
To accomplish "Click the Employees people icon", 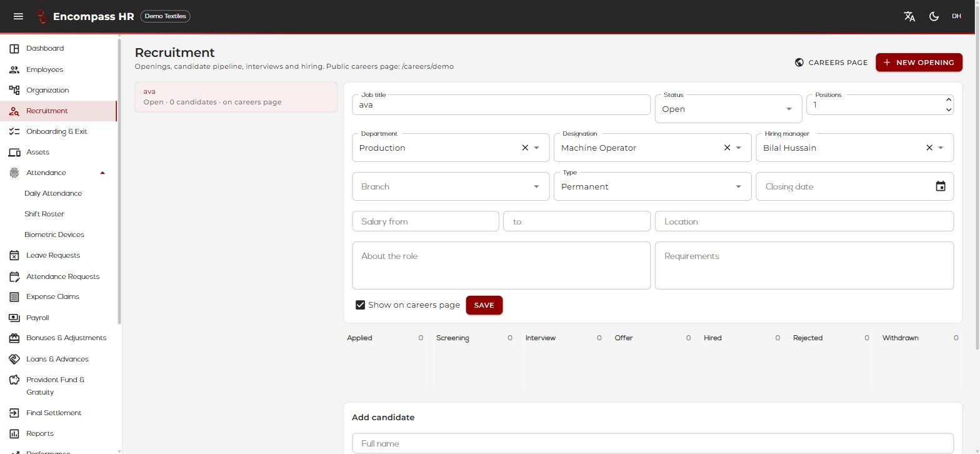I will [14, 69].
